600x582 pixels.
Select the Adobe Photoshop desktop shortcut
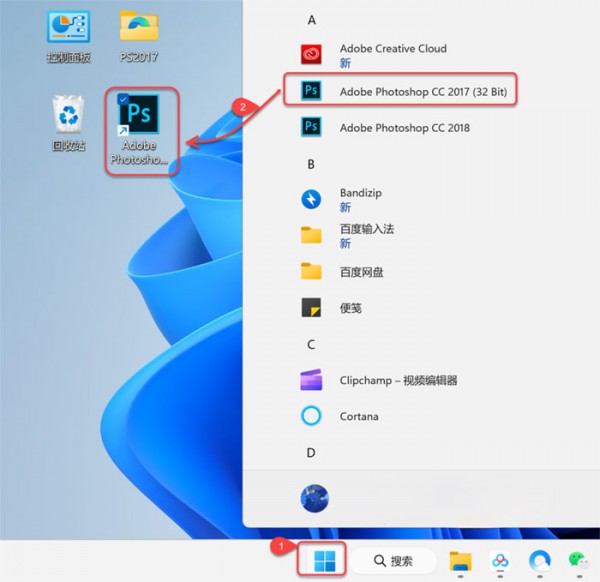click(139, 130)
